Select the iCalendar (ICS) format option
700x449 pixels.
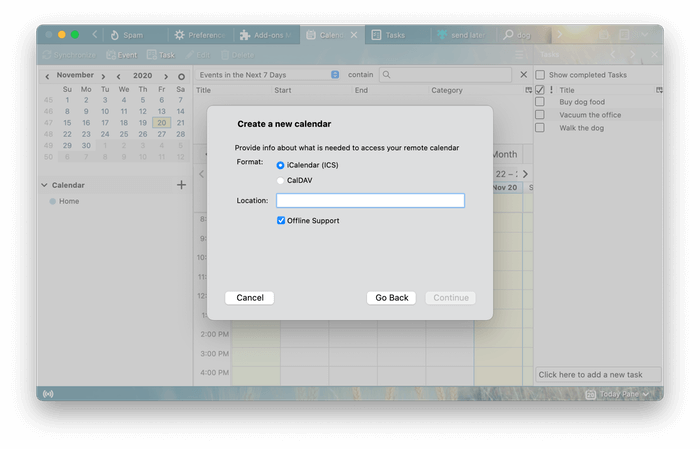280,165
